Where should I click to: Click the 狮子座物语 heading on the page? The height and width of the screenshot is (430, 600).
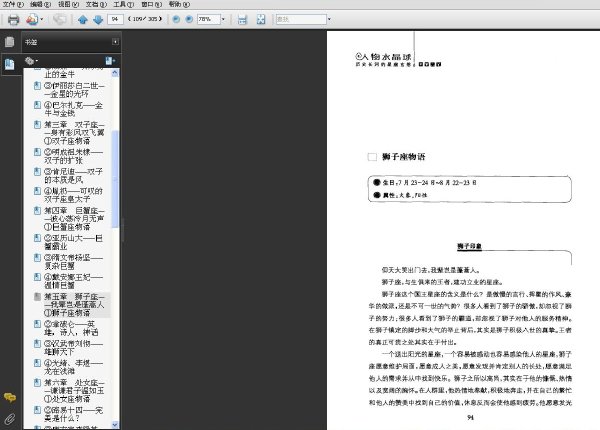point(404,156)
